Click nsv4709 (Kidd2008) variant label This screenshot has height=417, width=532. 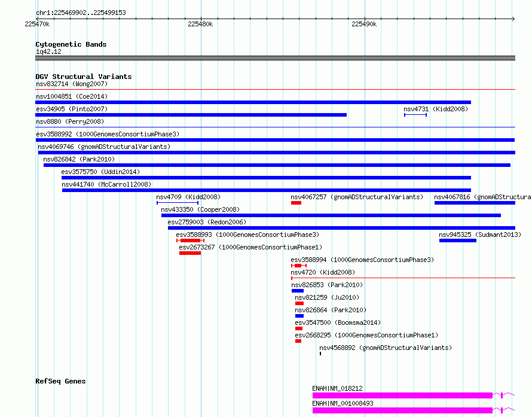point(188,197)
